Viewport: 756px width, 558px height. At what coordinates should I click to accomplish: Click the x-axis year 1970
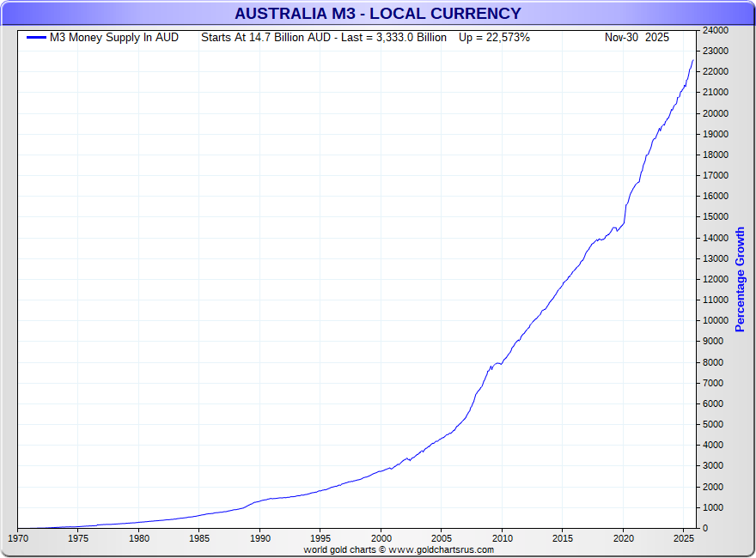click(18, 539)
